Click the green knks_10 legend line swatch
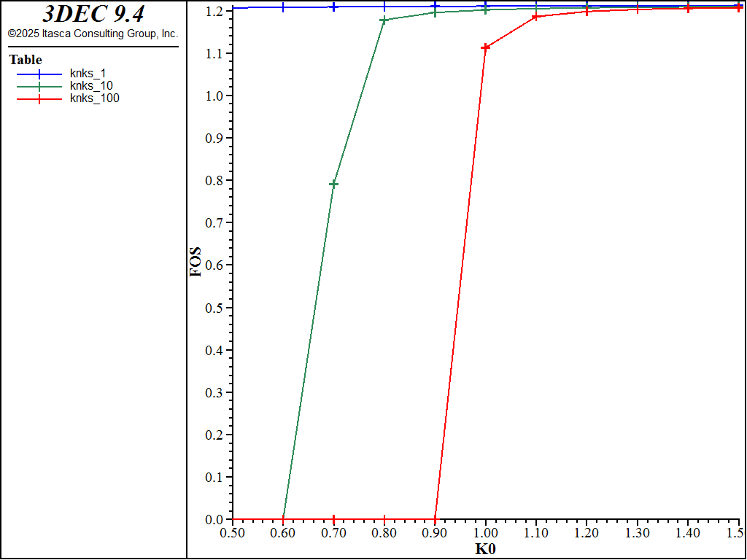Image resolution: width=747 pixels, height=560 pixels. [39, 86]
